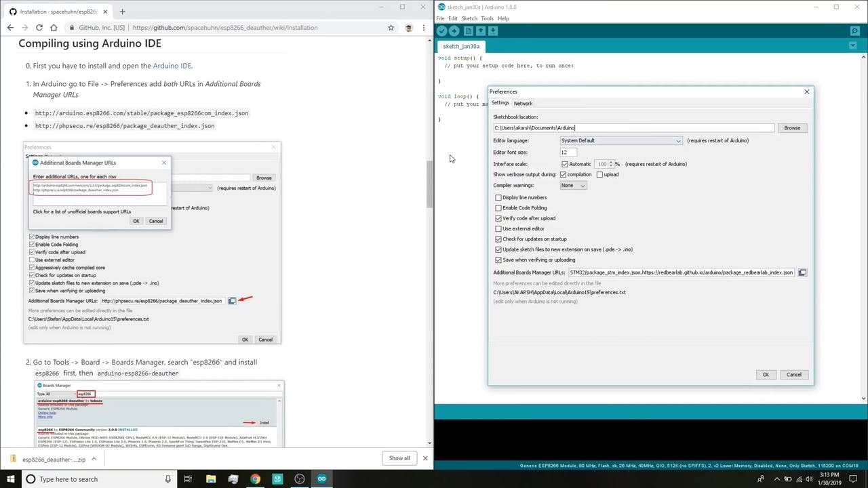
Task: Confirm Preferences with OK button
Action: pos(766,375)
